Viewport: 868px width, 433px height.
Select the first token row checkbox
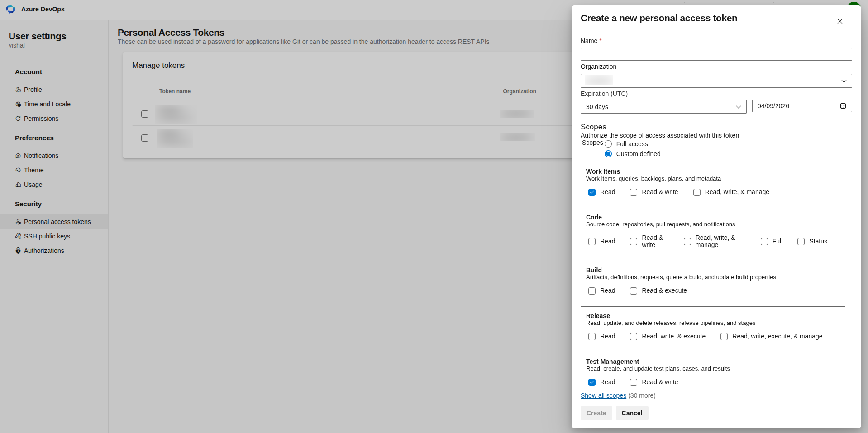pos(145,114)
